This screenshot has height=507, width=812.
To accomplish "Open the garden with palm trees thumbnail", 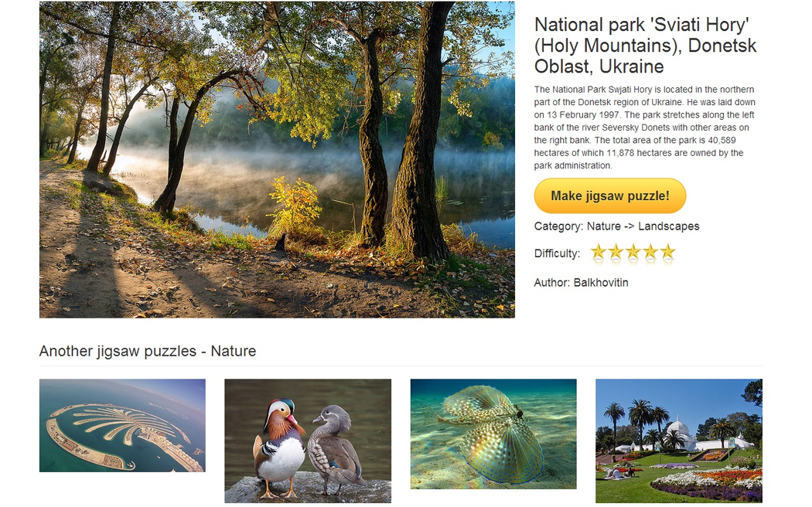I will pos(679,441).
